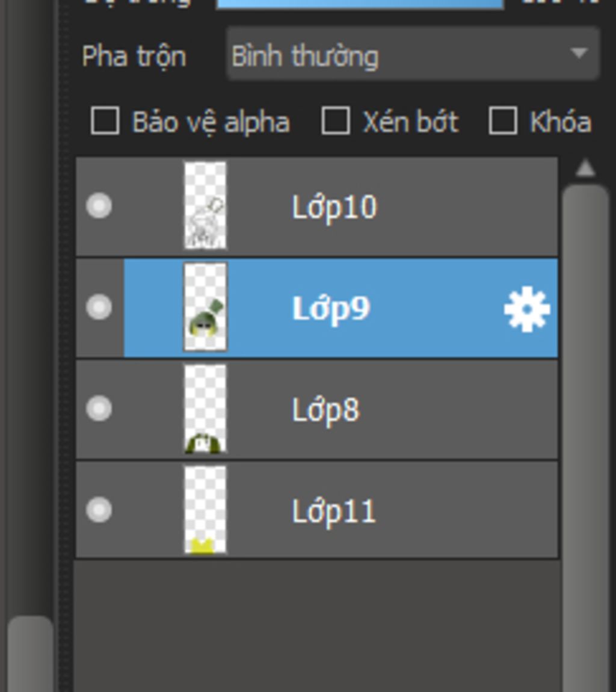Screen dimensions: 616x692
Task: Click the Lớp11 layer thumbnail
Action: point(205,510)
